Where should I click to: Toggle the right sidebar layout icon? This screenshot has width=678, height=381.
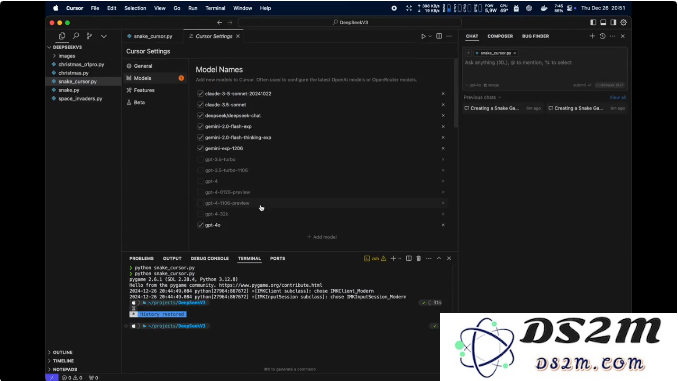[x=613, y=22]
